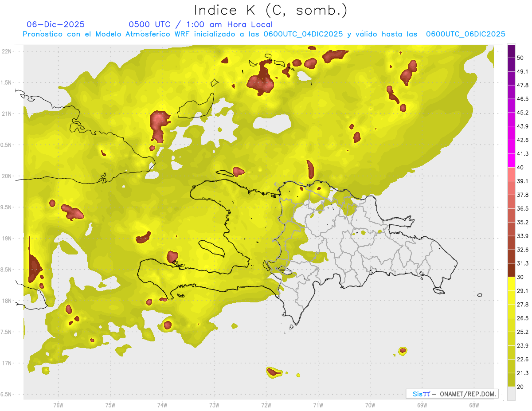Click the map title 'Indice K (C, somb.)'
532x411 pixels.
(270, 10)
